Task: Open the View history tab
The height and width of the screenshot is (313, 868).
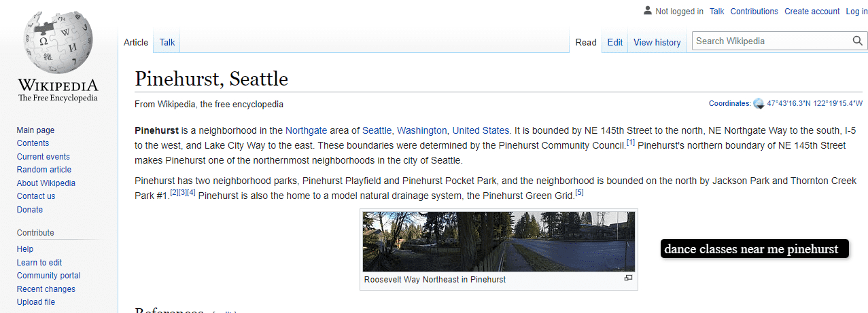Action: [x=657, y=42]
